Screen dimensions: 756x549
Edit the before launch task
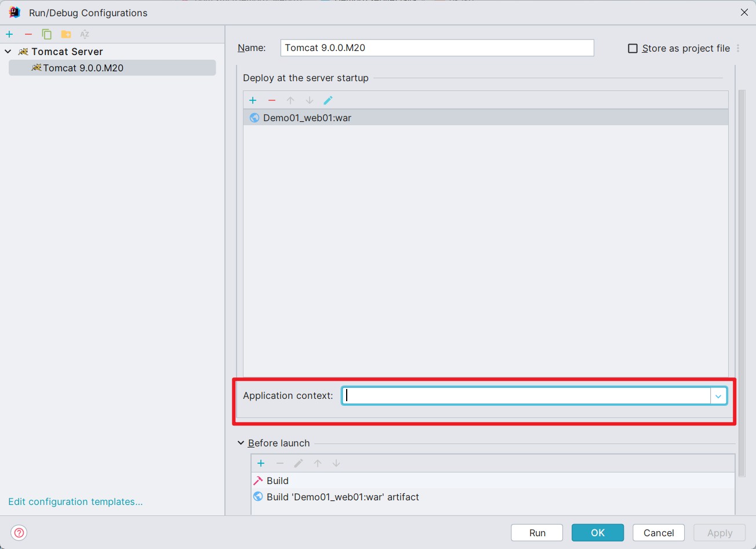pyautogui.click(x=299, y=463)
